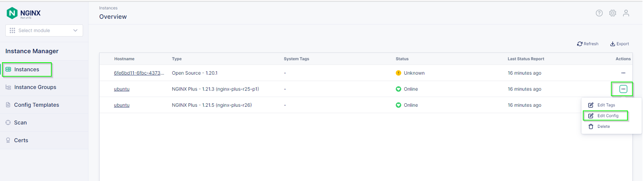The image size is (644, 181).
Task: Open the 6fe6bd11-6fbc-4373 hostname link
Action: (139, 73)
